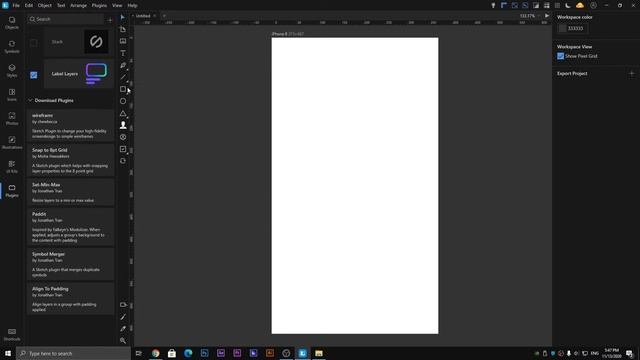The height and width of the screenshot is (360, 640).
Task: Select the Paddit plugin card
Action: 70,227
